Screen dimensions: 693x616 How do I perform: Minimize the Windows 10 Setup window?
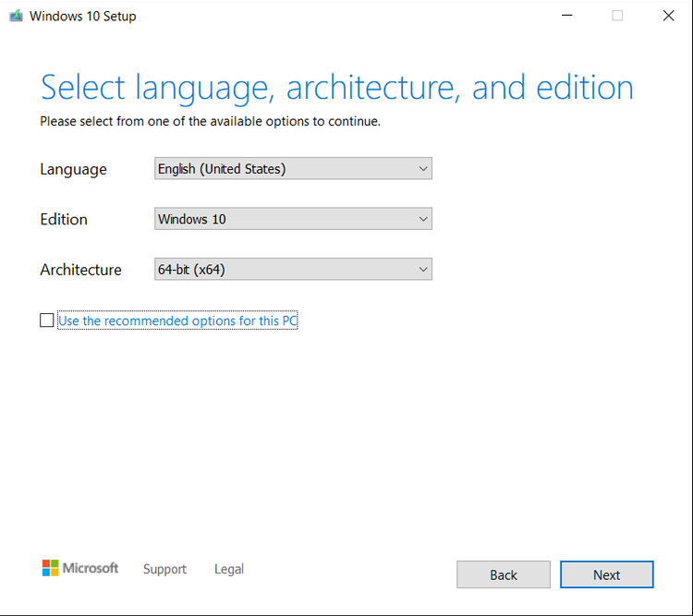567,16
